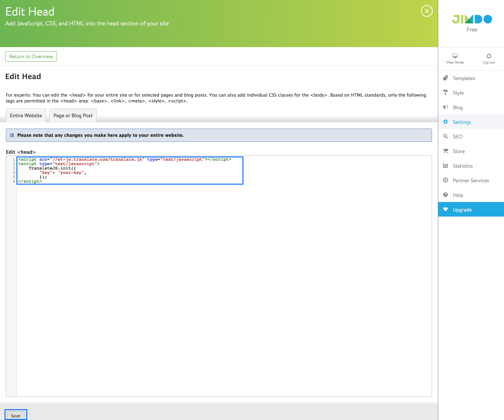
Task: Click the View Mode monitor icon
Action: 455,56
